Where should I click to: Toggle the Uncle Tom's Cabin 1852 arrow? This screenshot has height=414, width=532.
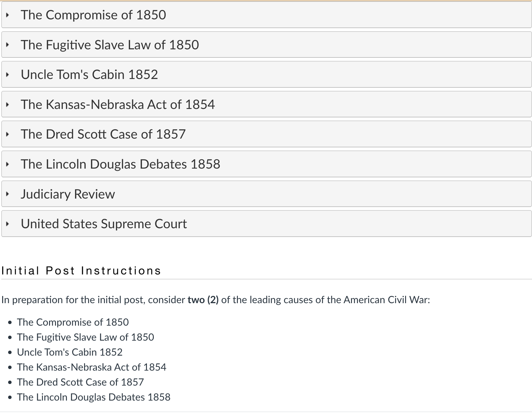point(8,75)
